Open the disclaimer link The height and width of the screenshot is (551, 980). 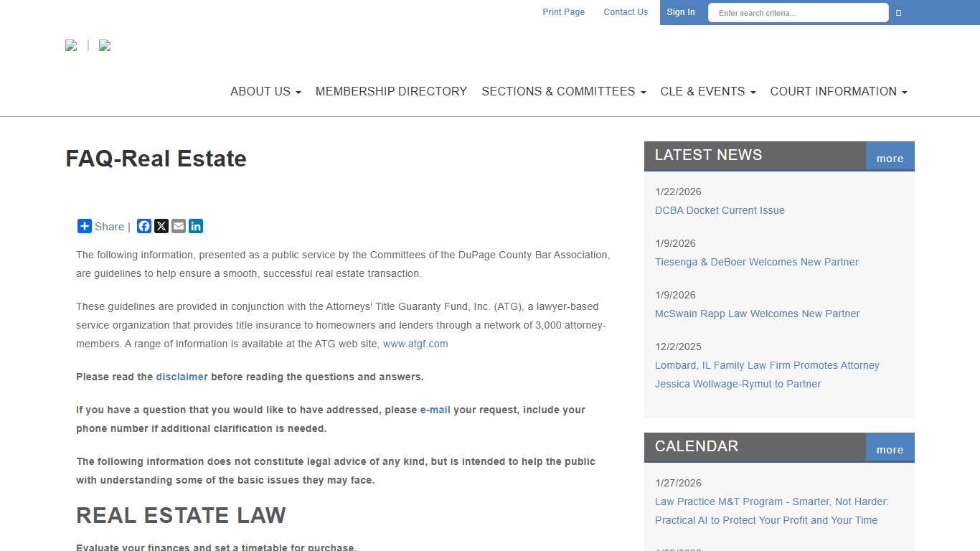pos(182,377)
